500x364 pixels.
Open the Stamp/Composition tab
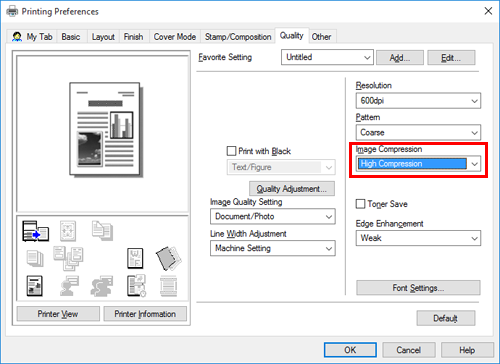[x=238, y=37]
